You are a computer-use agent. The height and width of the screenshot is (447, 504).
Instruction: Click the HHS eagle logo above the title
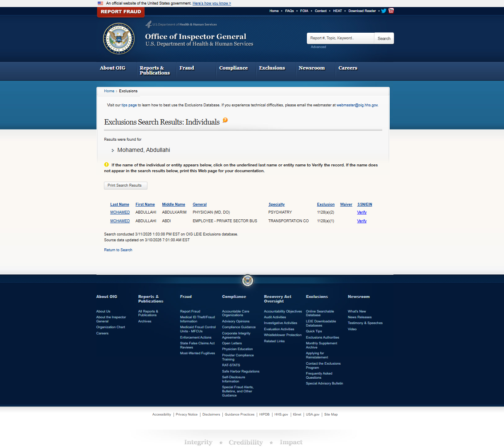(x=148, y=24)
